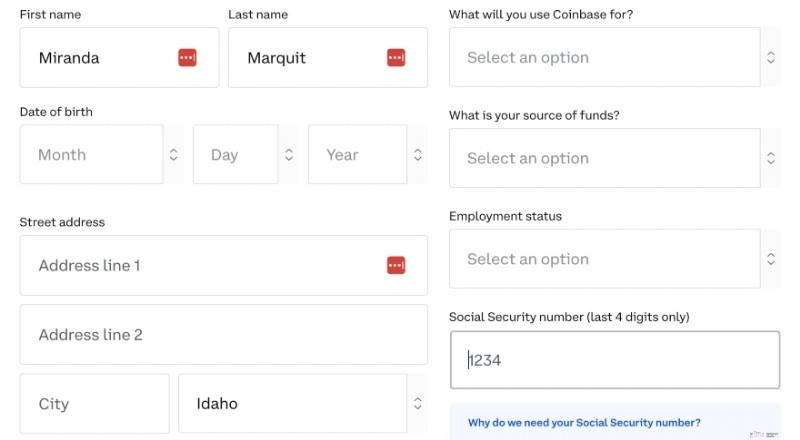Focus the Address line 1 field
The height and width of the screenshot is (440, 800).
coord(223,265)
